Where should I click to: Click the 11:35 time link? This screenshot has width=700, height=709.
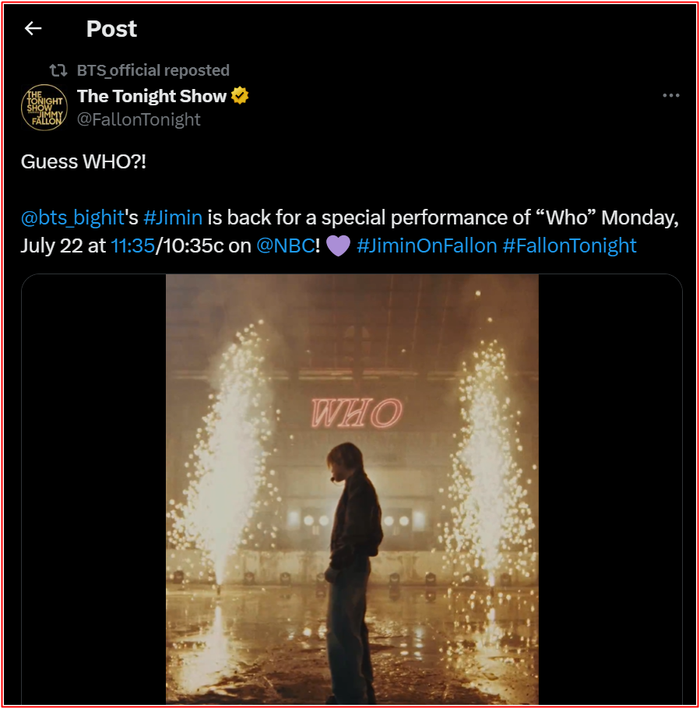(x=132, y=246)
